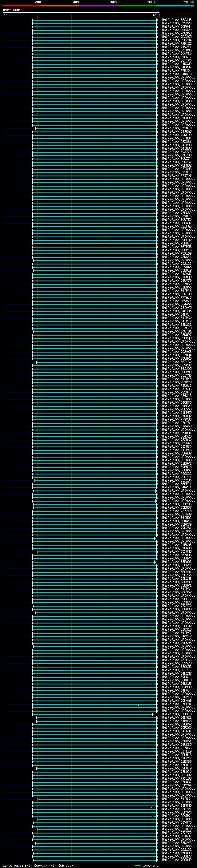Select label UniRef100_B4K3E1
Screen dimensions: 197x868
click(177, 717)
